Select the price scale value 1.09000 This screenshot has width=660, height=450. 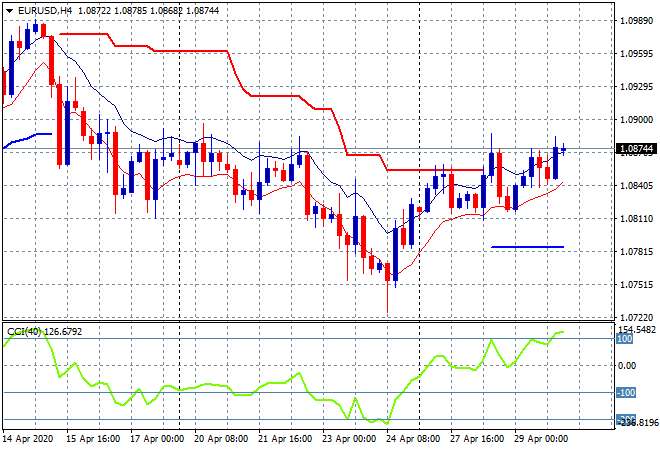[637, 120]
